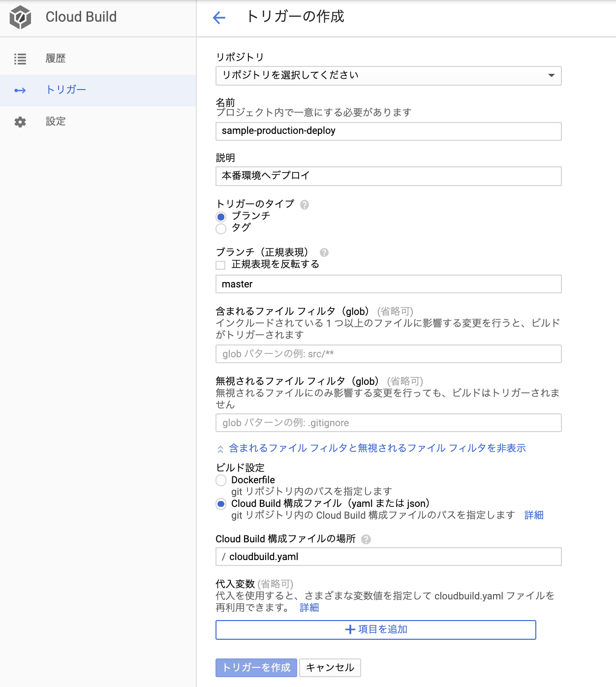Click the 代入変数 section label
Screen dimensions: 616x687
(235, 584)
